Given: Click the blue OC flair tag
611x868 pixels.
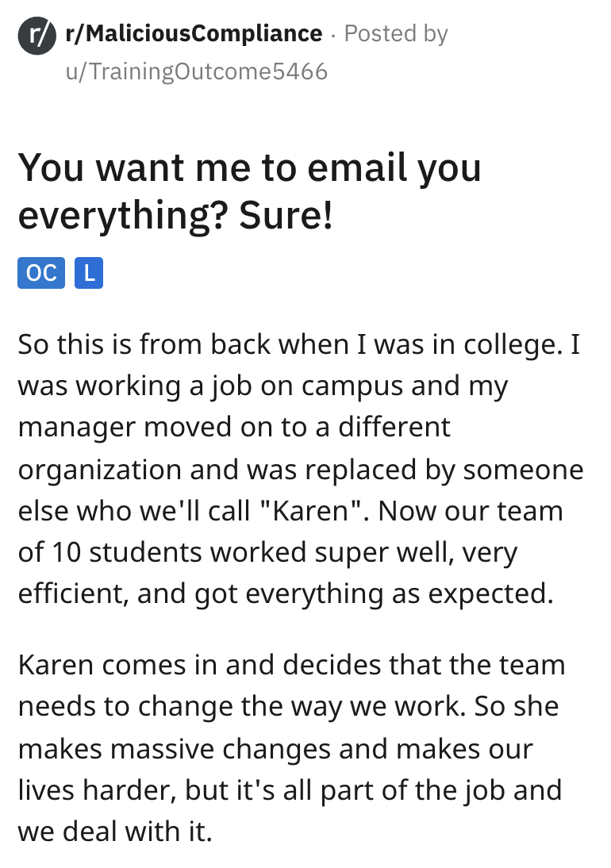Looking at the screenshot, I should (40, 273).
